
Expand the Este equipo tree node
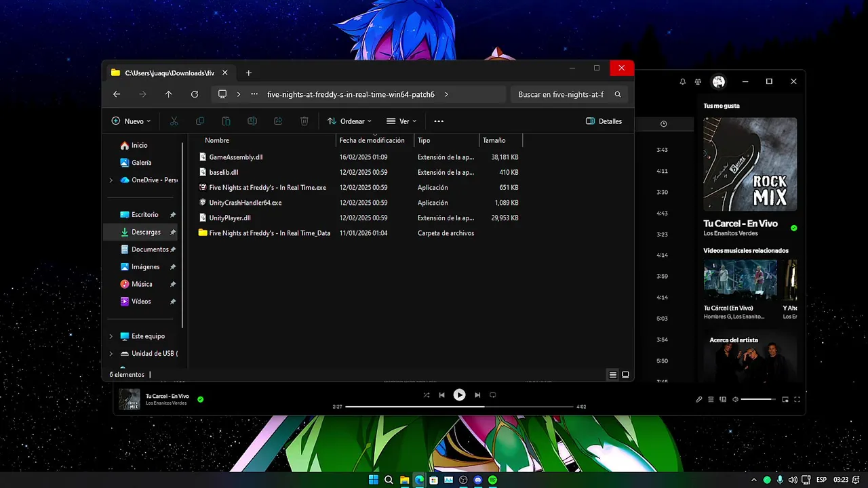click(x=111, y=336)
